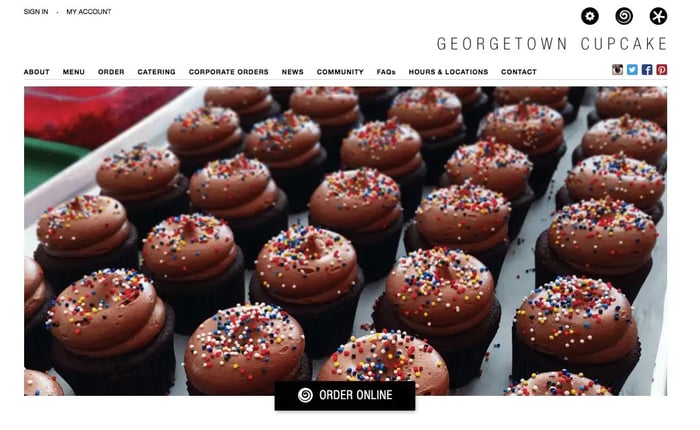Select Order in the navigation bar

click(x=111, y=72)
